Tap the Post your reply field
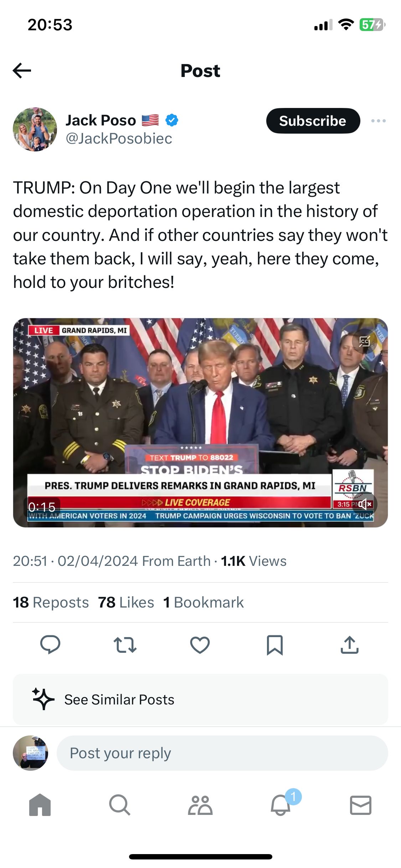The height and width of the screenshot is (868, 401). pyautogui.click(x=222, y=753)
